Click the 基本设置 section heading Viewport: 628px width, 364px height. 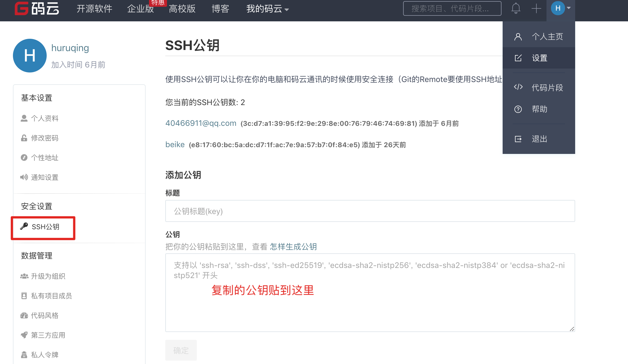point(37,98)
